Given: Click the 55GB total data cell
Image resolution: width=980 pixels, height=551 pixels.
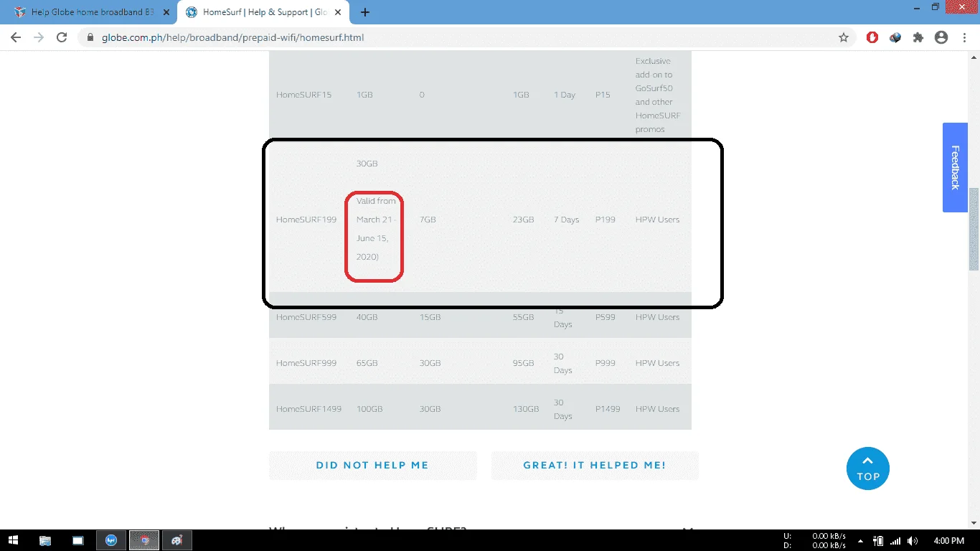Looking at the screenshot, I should (523, 317).
